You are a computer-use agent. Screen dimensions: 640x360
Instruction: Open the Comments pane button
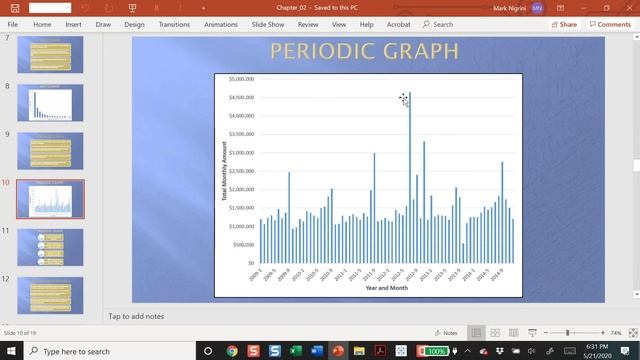pyautogui.click(x=610, y=24)
